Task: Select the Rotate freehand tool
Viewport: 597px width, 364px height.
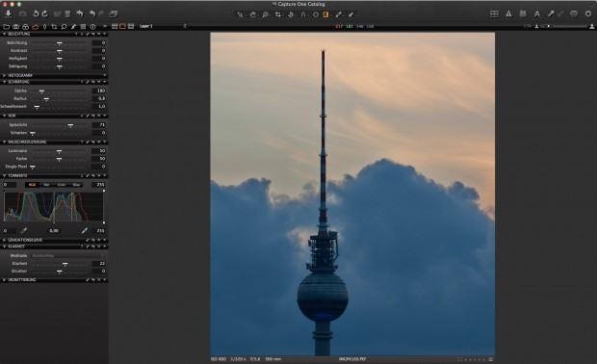Action: coord(291,14)
